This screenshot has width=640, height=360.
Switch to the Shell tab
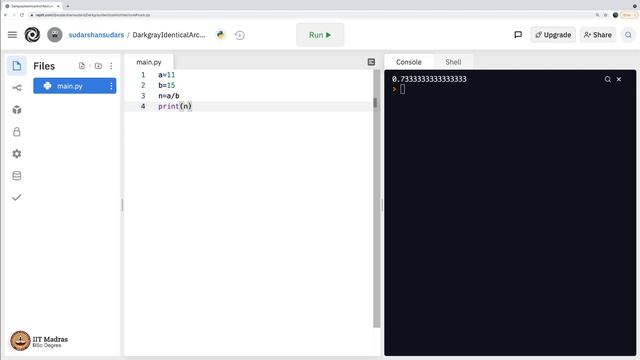click(x=453, y=62)
